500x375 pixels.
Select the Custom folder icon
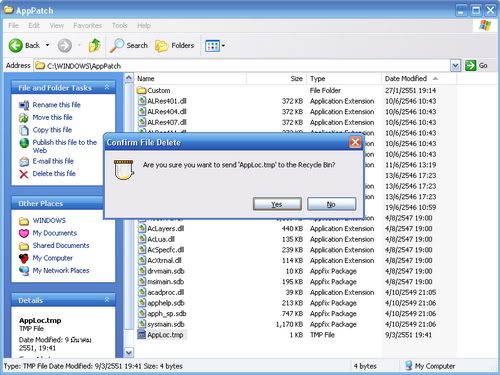[x=142, y=90]
